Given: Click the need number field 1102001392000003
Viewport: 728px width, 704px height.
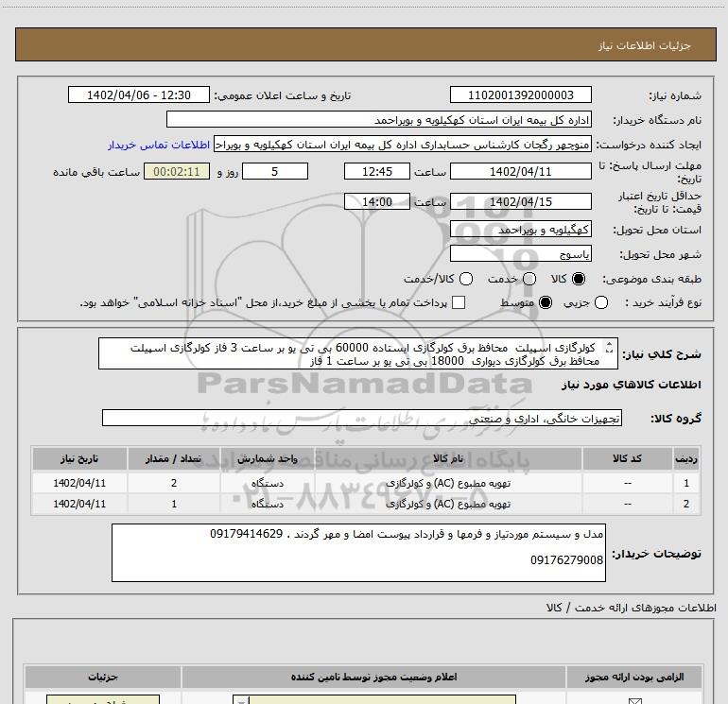Looking at the screenshot, I should point(520,95).
